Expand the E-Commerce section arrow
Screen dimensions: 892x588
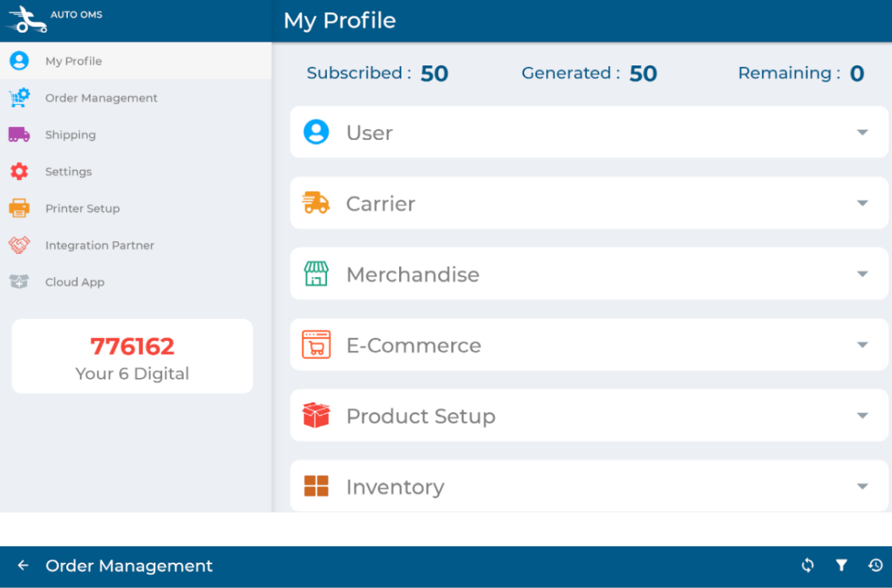863,344
